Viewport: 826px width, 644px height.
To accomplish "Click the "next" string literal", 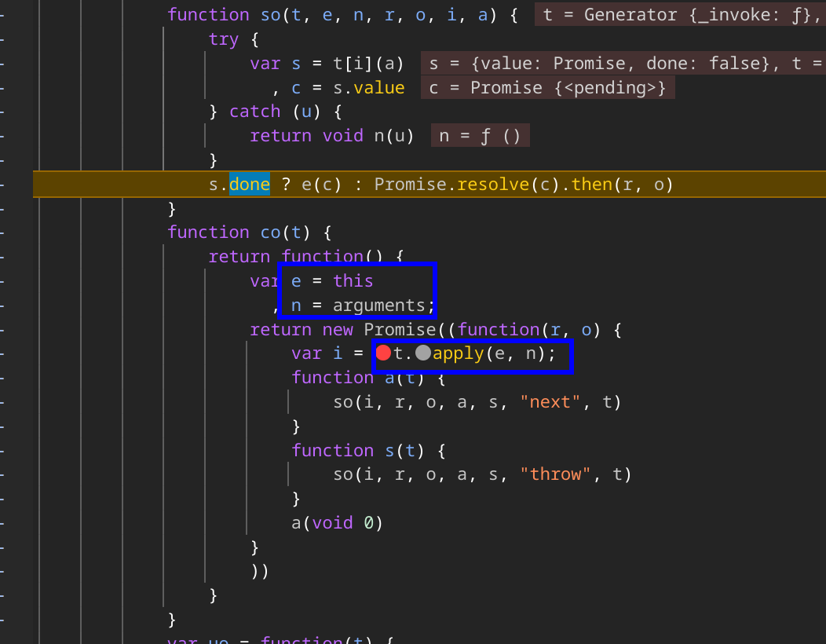I will [x=550, y=402].
